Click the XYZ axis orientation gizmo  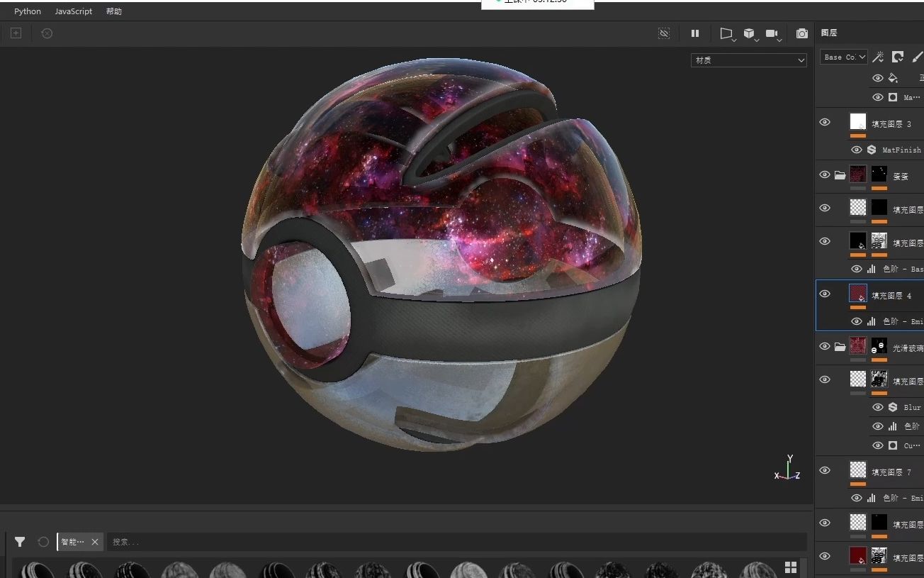tap(788, 469)
